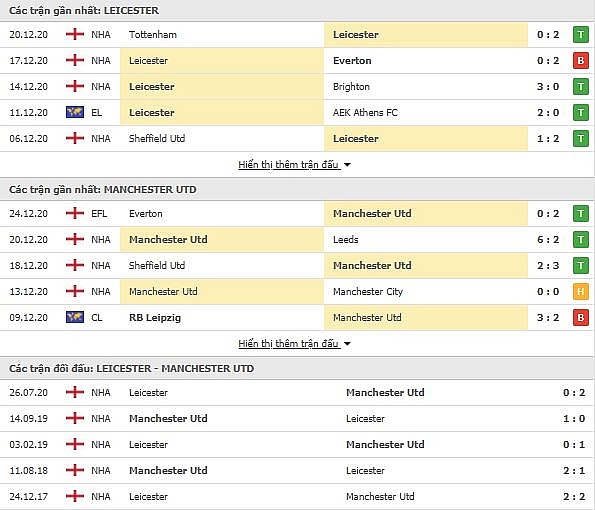Click the orange H badge for Manchester City draw
This screenshot has width=595, height=510.
[x=581, y=292]
